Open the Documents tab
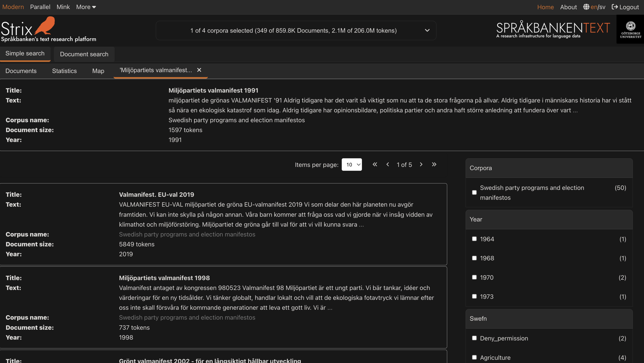Image resolution: width=644 pixels, height=363 pixels. click(21, 71)
